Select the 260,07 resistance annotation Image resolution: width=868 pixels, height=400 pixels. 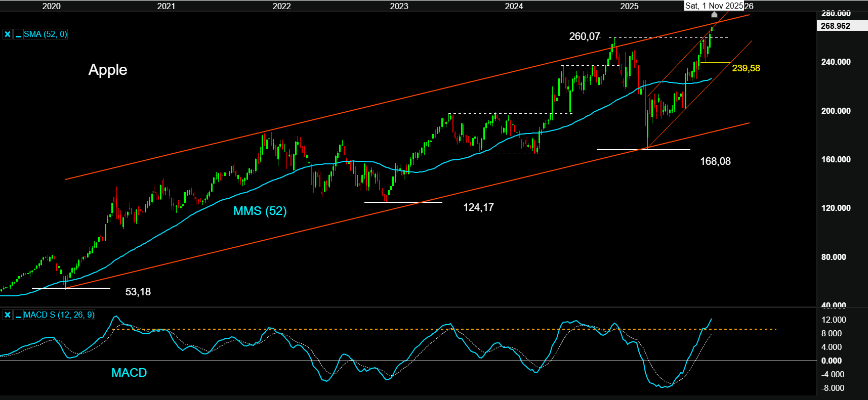pyautogui.click(x=584, y=36)
